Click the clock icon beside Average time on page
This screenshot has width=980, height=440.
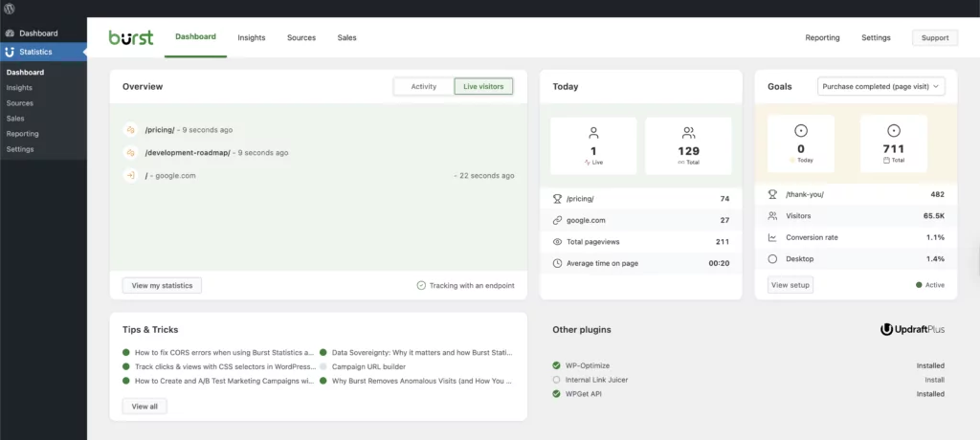point(558,263)
